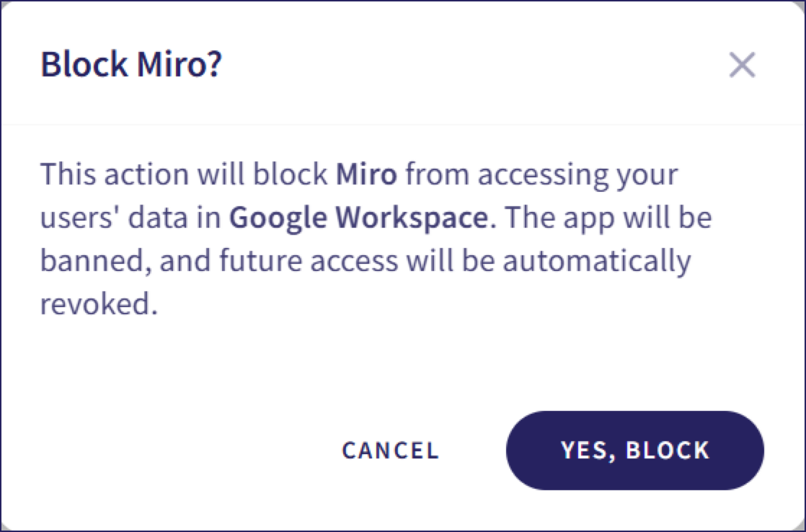Click the bold "Google Workspace" text

click(358, 218)
